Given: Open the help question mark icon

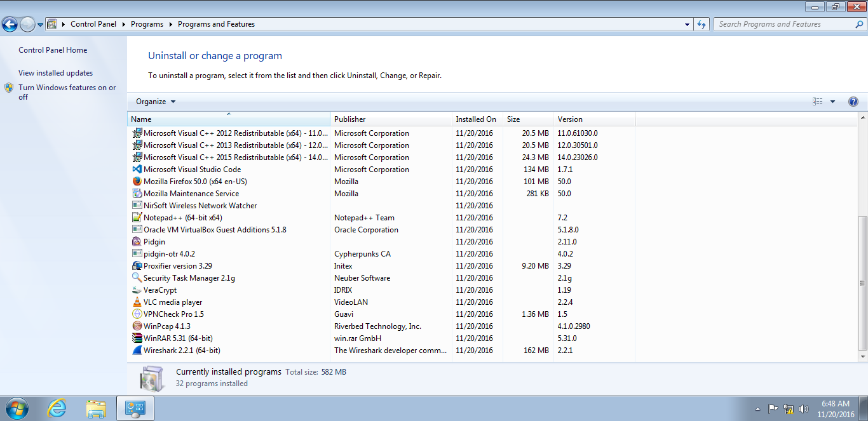Looking at the screenshot, I should click(853, 102).
